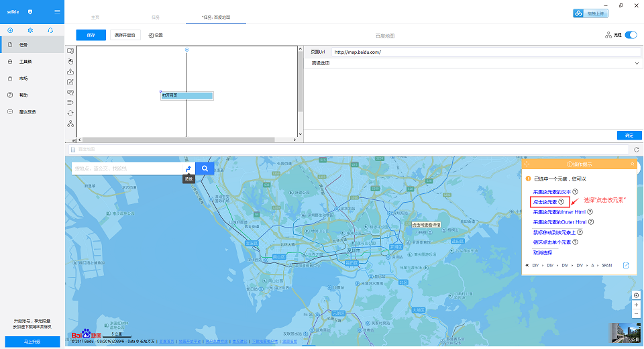Image resolution: width=644 pixels, height=349 pixels.
Task: Collapse the 操作提示 panel with double chevron
Action: 632,164
